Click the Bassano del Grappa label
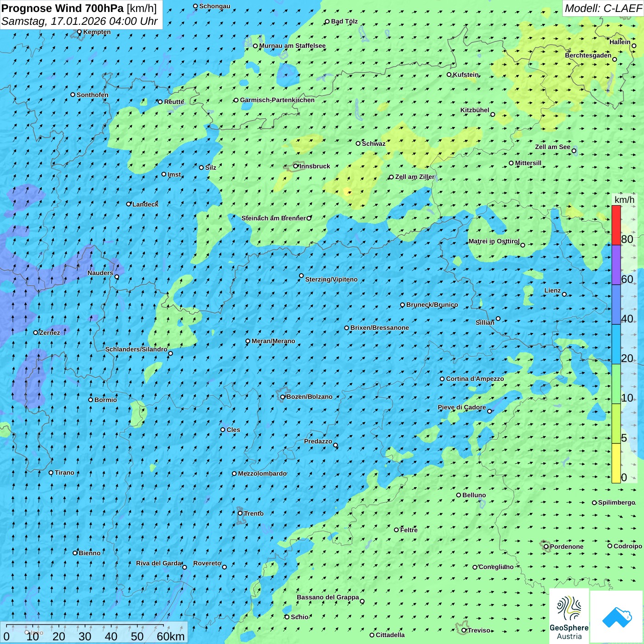The height and width of the screenshot is (644, 644). click(328, 598)
